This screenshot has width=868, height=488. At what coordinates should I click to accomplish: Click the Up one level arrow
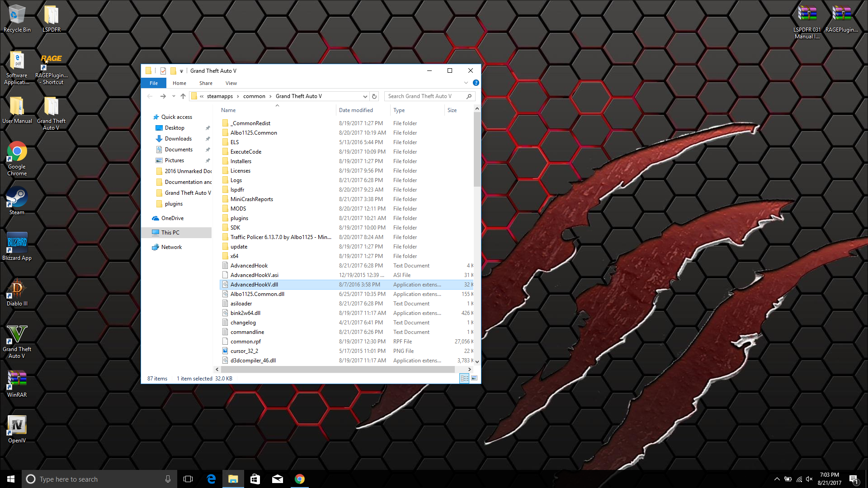tap(183, 96)
